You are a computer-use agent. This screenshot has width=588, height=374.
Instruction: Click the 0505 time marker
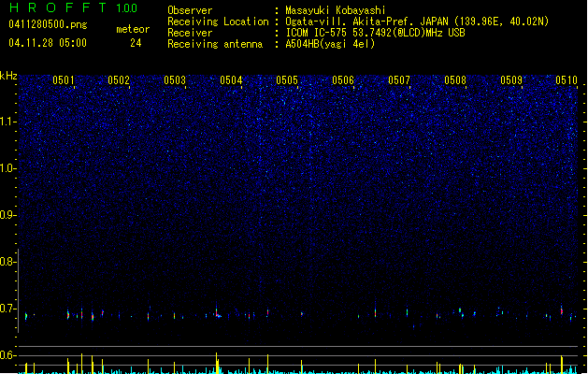[287, 80]
